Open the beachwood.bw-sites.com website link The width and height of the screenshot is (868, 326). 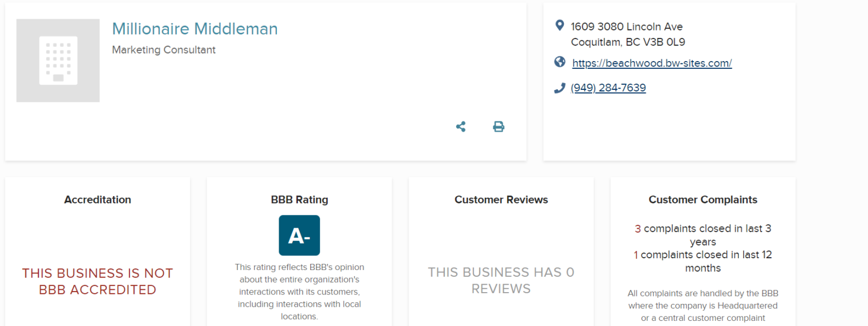tap(652, 63)
